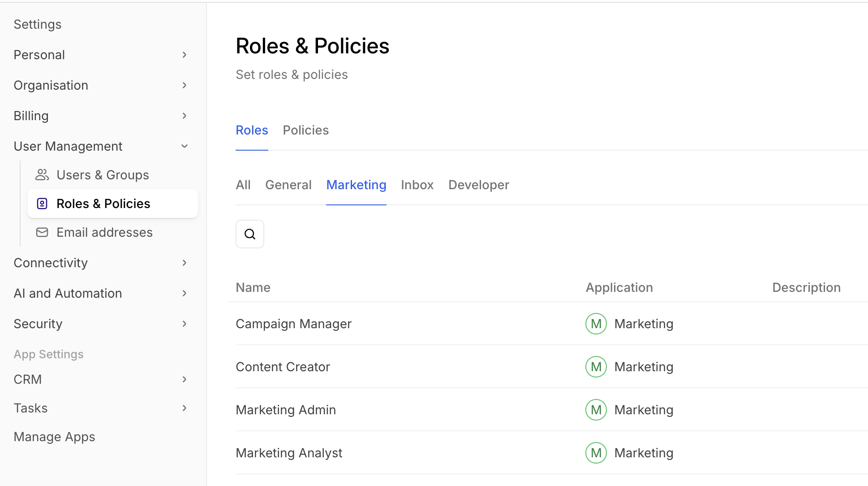Sort by the Name column header
Screen dimensions: 868x486
tap(253, 287)
